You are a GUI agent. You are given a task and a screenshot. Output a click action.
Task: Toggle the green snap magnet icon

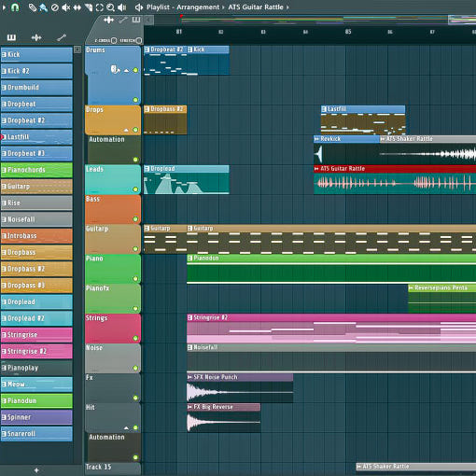point(15,7)
